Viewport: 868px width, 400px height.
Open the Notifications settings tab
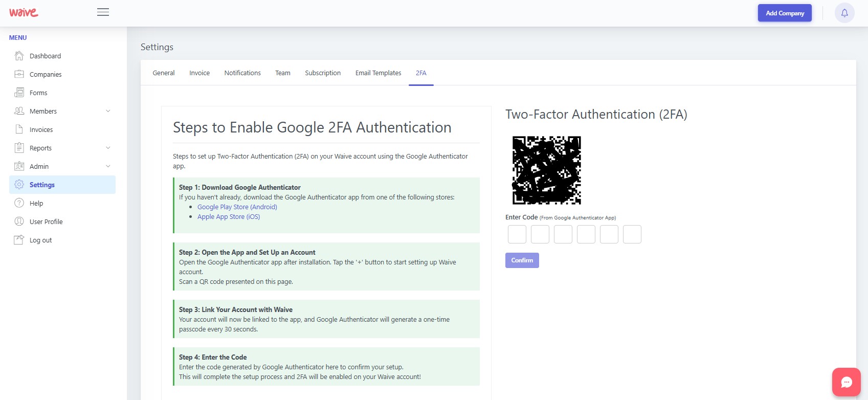(x=242, y=73)
